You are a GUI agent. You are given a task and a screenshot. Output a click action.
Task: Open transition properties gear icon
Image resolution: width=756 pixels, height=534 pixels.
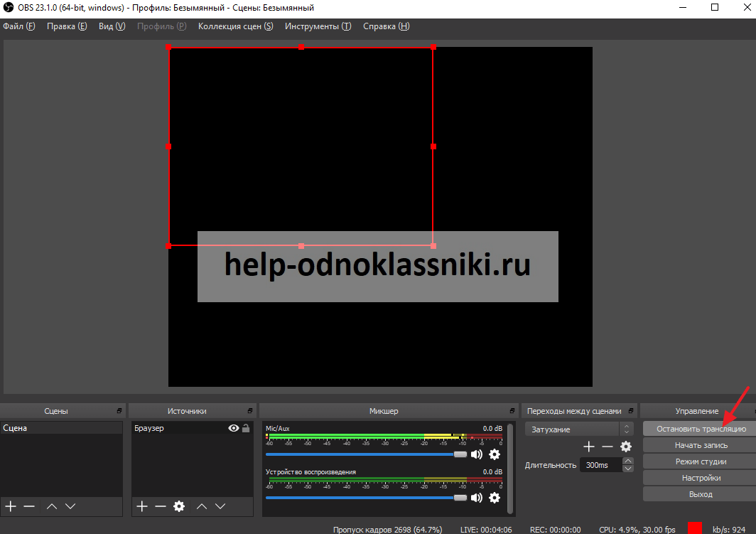tap(626, 447)
